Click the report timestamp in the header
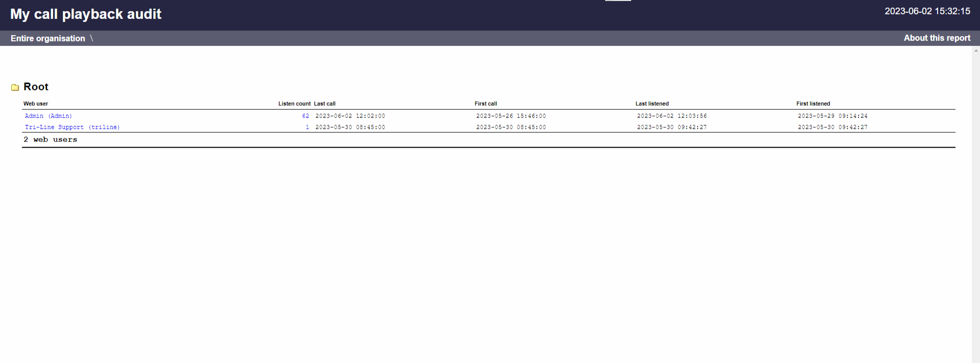This screenshot has width=980, height=363. (927, 11)
